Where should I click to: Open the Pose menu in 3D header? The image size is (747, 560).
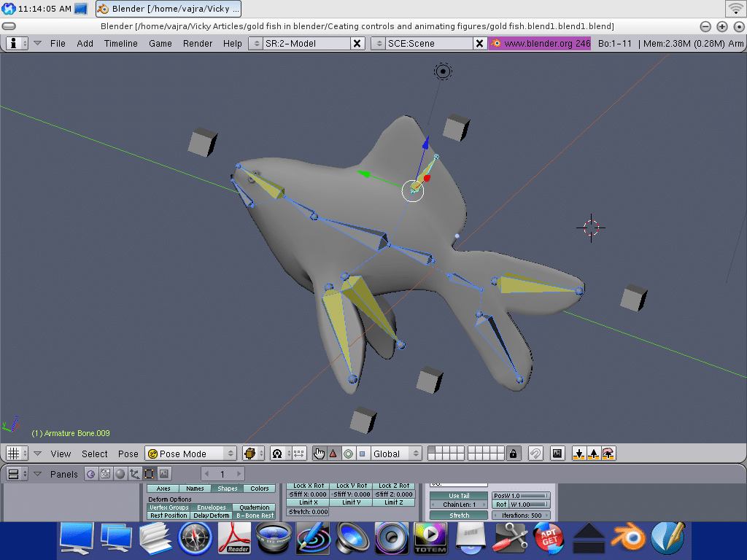pyautogui.click(x=128, y=454)
